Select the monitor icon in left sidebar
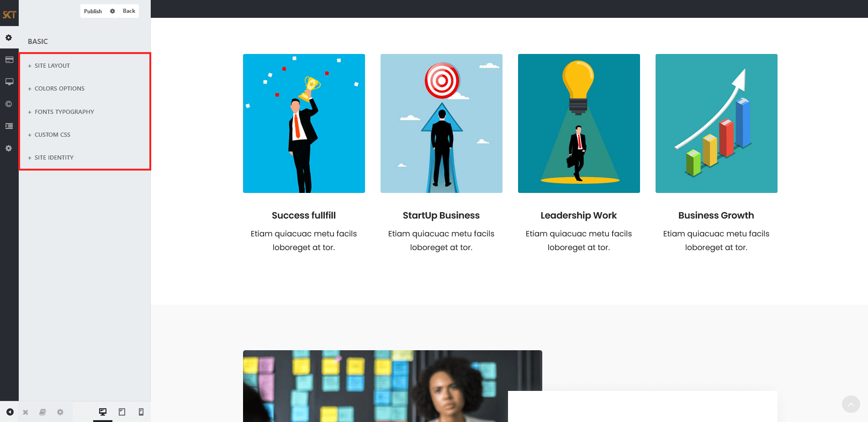The width and height of the screenshot is (868, 422). [x=9, y=82]
